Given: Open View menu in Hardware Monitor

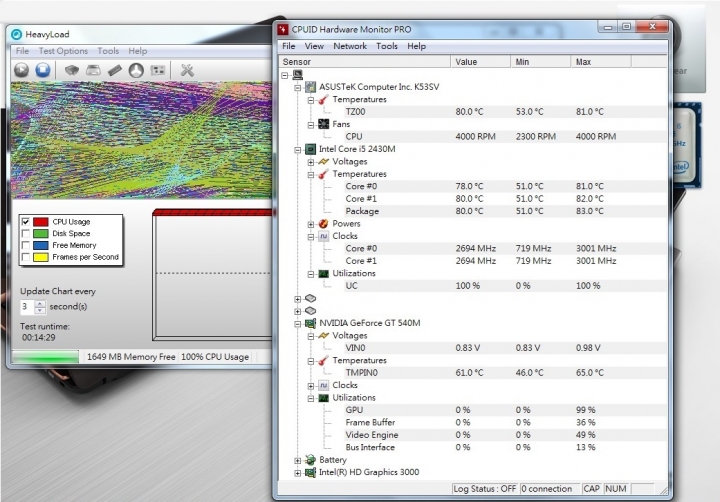Looking at the screenshot, I should pyautogui.click(x=314, y=46).
